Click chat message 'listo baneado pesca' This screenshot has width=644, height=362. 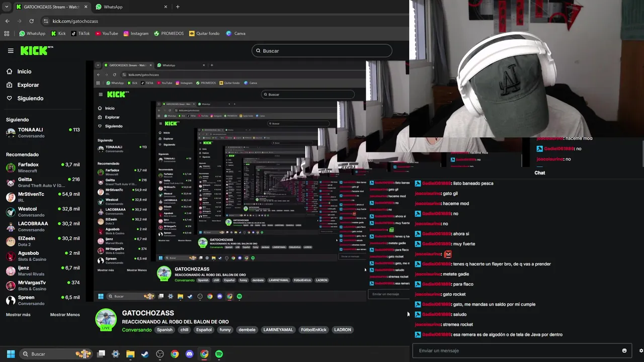pos(473,184)
